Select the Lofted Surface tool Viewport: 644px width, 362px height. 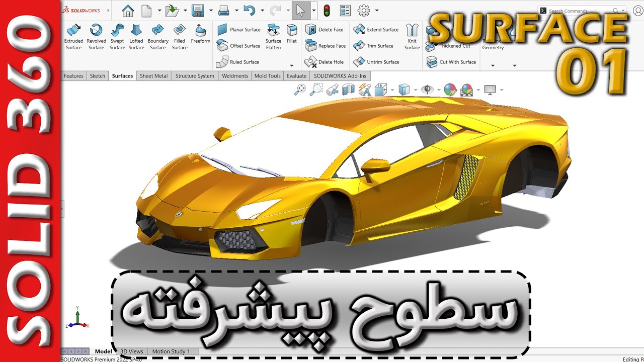[136, 37]
